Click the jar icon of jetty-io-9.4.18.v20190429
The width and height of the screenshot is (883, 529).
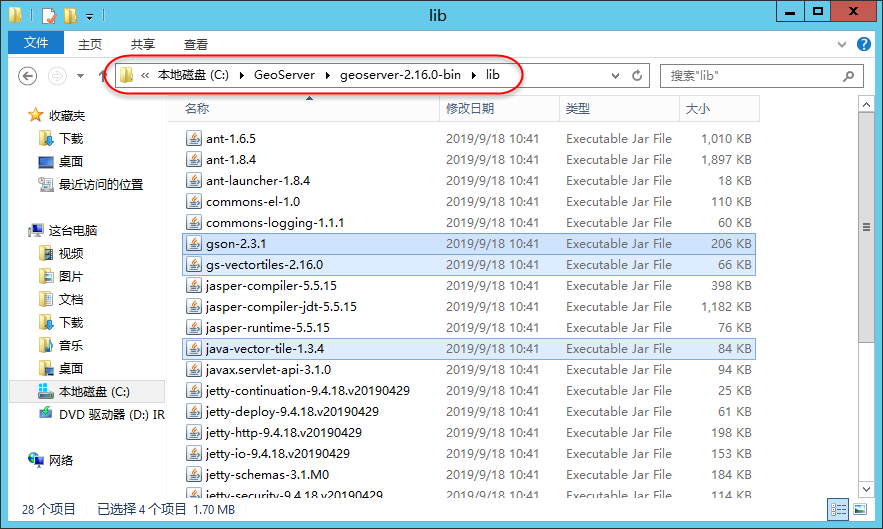pyautogui.click(x=194, y=454)
